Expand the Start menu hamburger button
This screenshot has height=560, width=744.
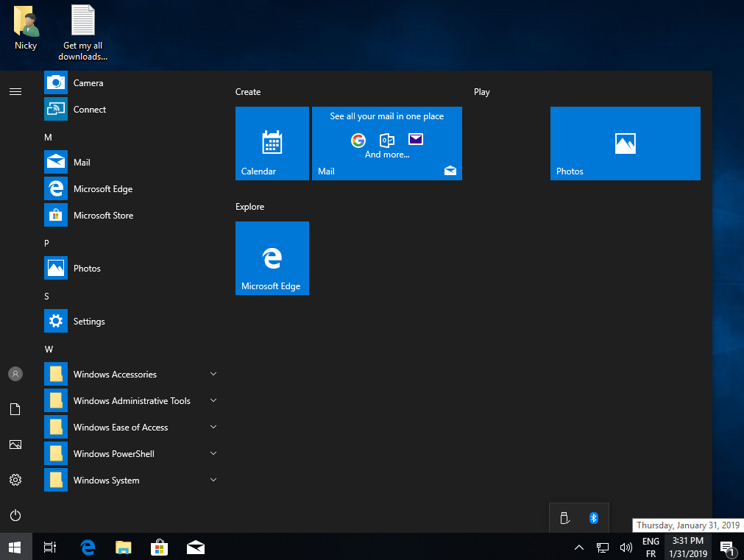[15, 91]
